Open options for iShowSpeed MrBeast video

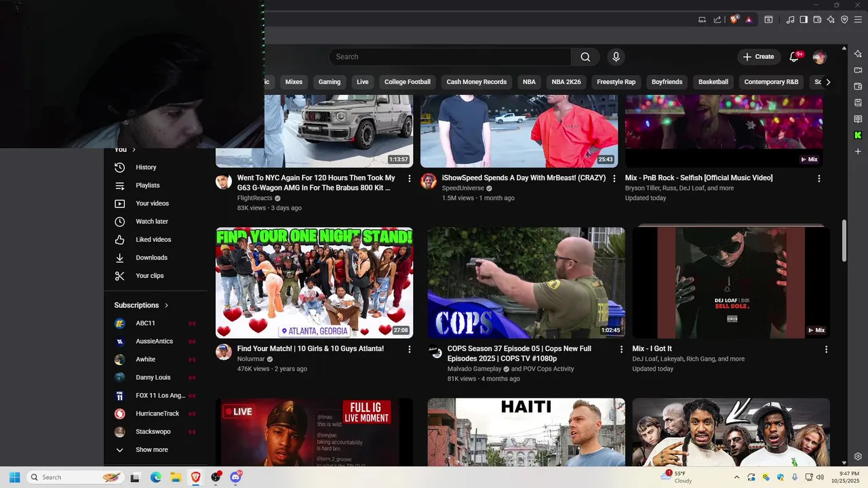point(614,178)
